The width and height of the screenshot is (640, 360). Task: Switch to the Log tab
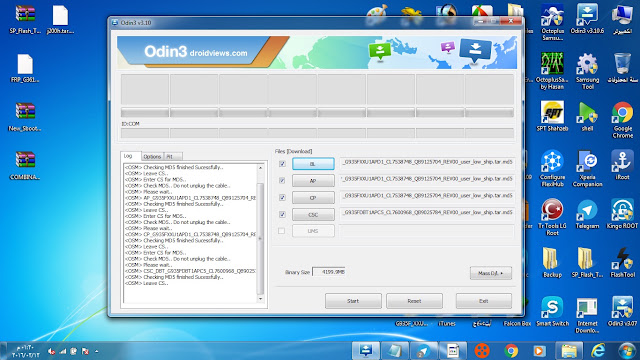pyautogui.click(x=131, y=156)
